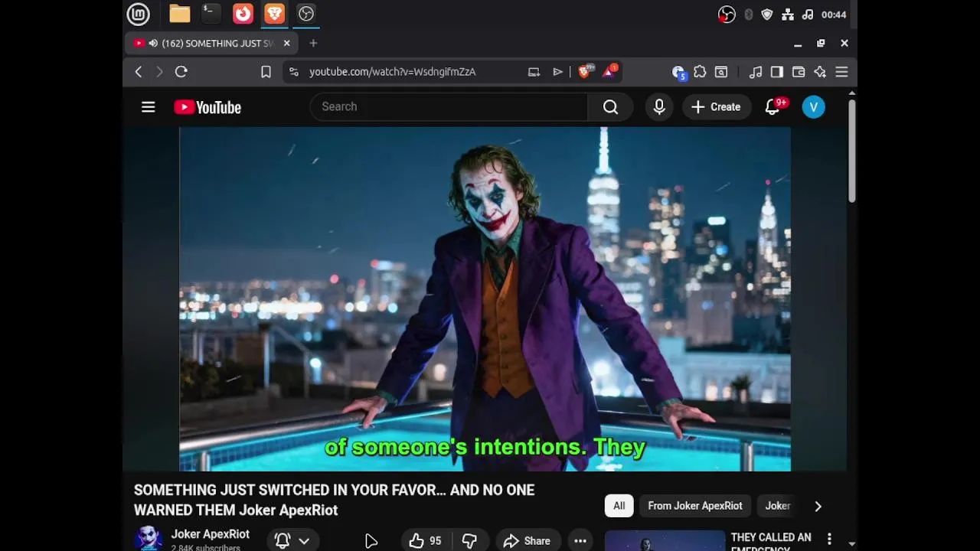This screenshot has width=980, height=551.
Task: Click the Create button
Action: pyautogui.click(x=717, y=107)
